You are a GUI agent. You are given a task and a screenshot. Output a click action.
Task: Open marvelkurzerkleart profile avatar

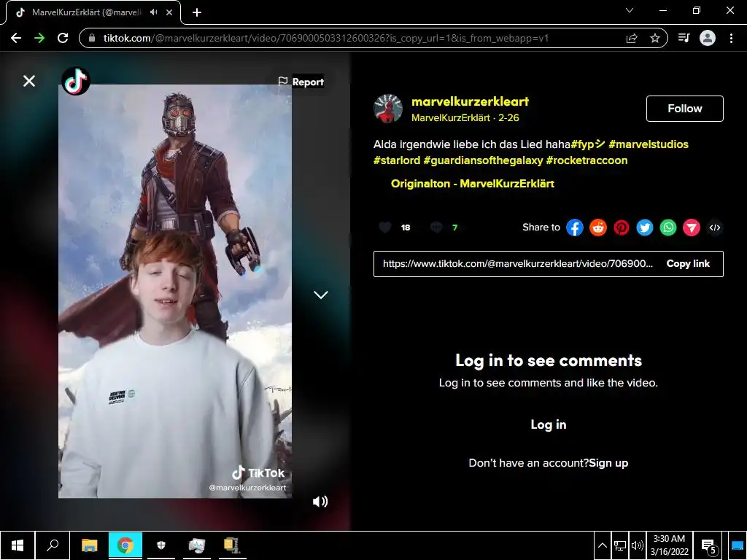[388, 109]
